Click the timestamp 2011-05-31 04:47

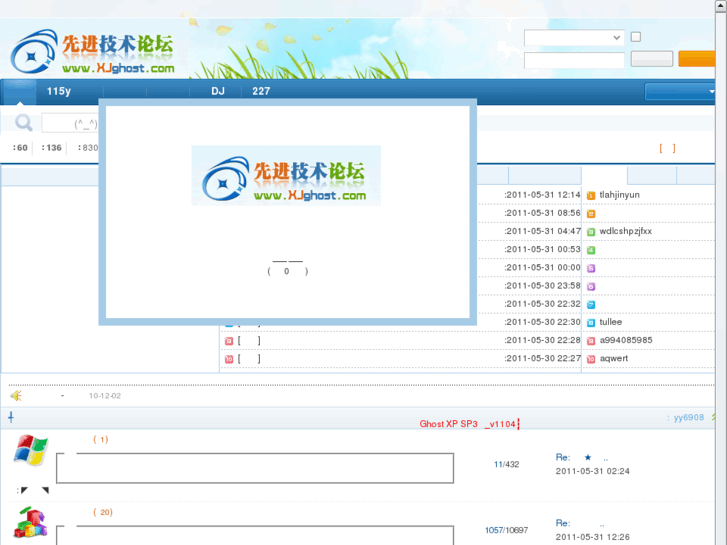pos(543,231)
